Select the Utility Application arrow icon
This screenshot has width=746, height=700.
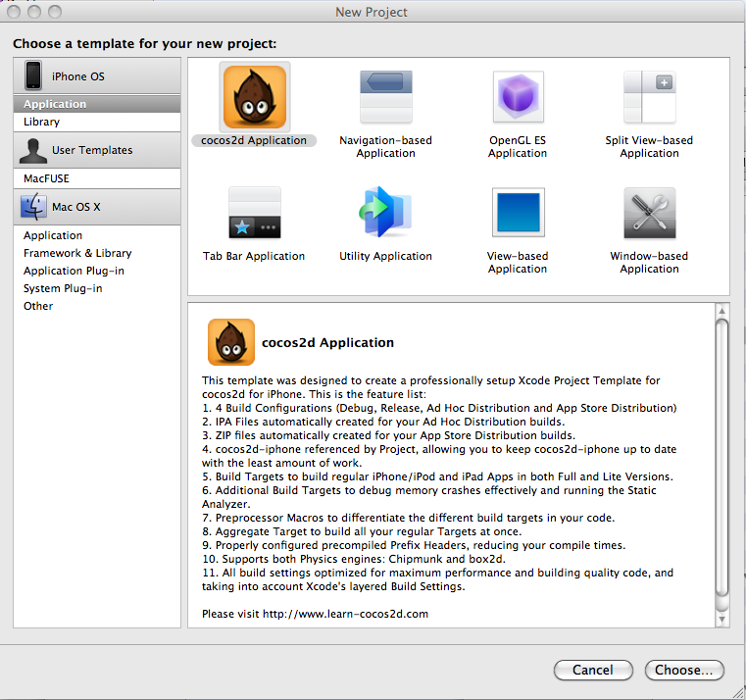386,212
